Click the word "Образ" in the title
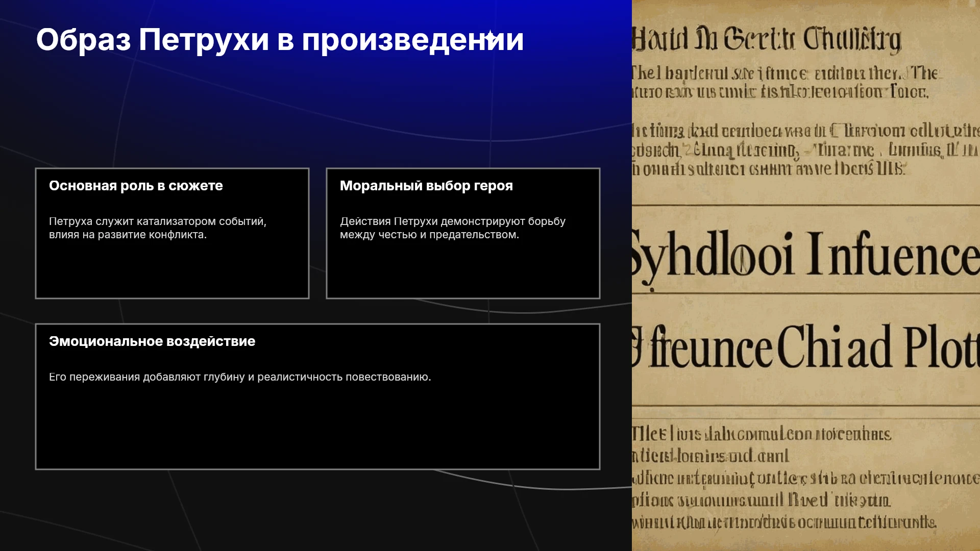980x551 pixels. pyautogui.click(x=83, y=40)
